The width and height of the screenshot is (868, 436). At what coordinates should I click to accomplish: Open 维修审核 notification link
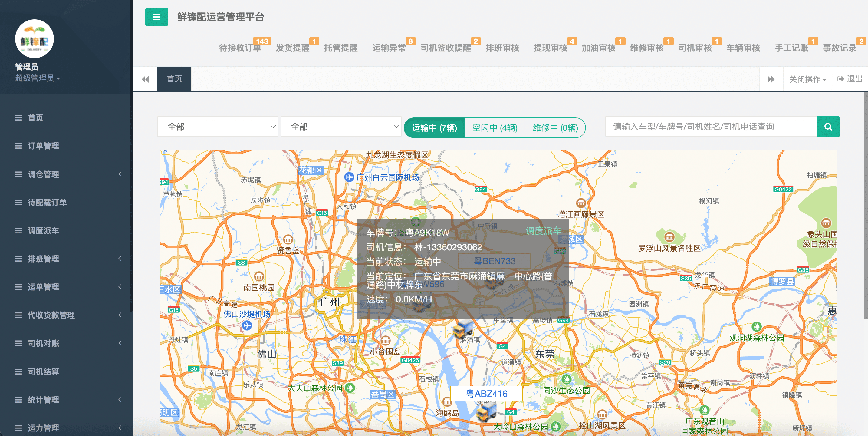[647, 48]
